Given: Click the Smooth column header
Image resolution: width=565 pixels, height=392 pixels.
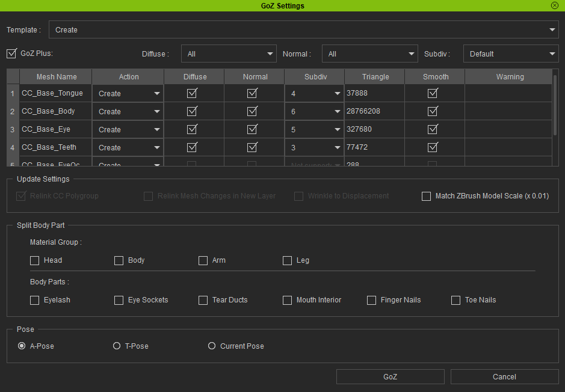Looking at the screenshot, I should (435, 77).
